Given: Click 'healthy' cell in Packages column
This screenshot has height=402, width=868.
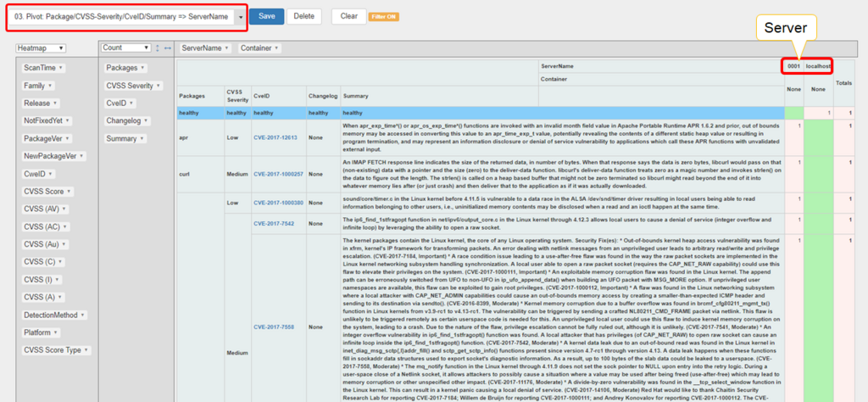Looking at the screenshot, I should [200, 113].
